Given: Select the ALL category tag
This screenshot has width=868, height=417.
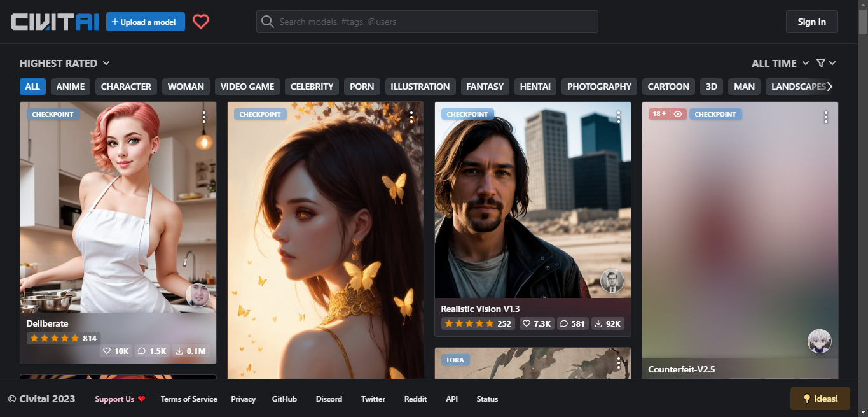Looking at the screenshot, I should (x=32, y=87).
